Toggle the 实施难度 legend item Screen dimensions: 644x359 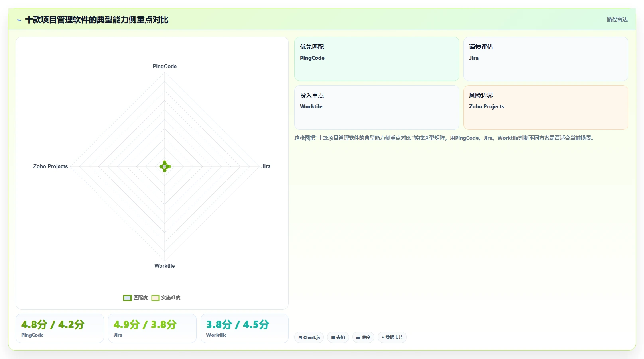166,298
